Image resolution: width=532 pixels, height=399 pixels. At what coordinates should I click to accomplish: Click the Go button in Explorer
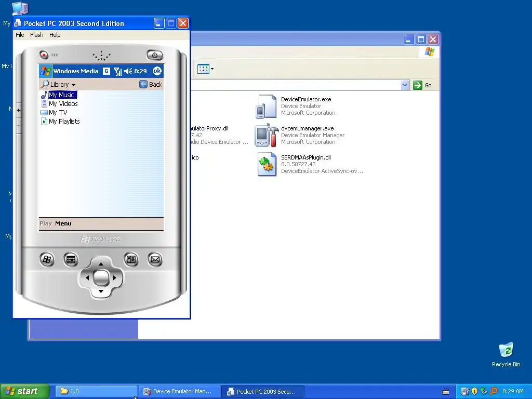(422, 85)
